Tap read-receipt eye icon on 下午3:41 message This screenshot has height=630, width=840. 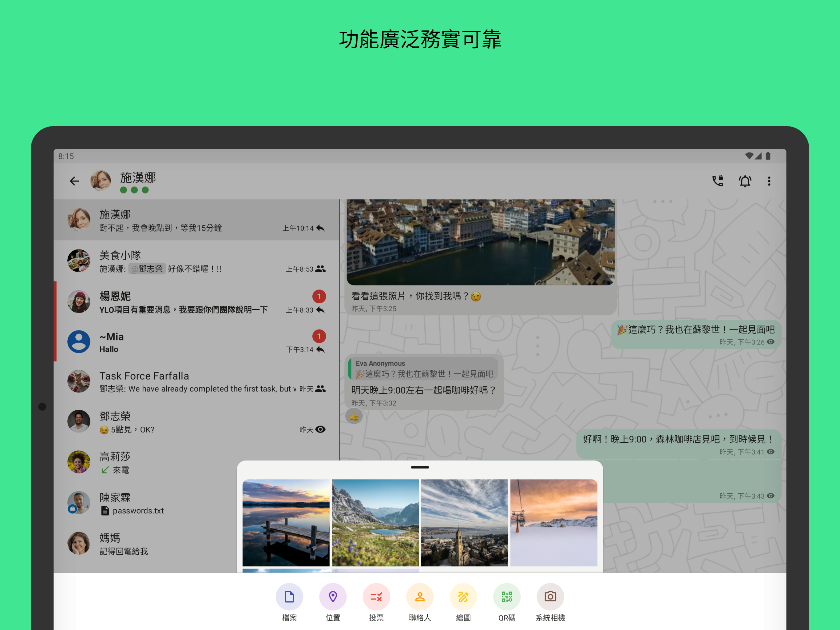point(771,452)
